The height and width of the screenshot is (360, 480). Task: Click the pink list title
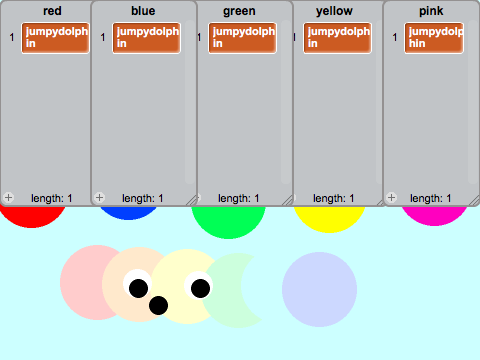(431, 11)
